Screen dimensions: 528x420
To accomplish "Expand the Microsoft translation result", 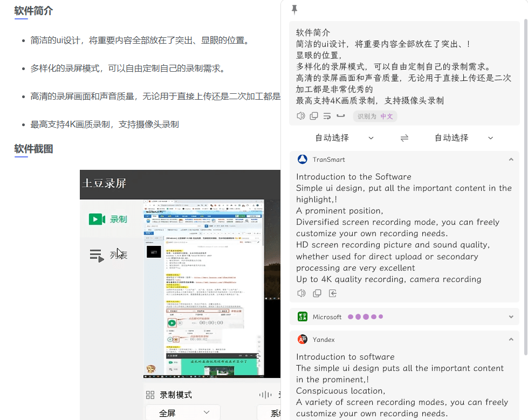I will pyautogui.click(x=511, y=316).
